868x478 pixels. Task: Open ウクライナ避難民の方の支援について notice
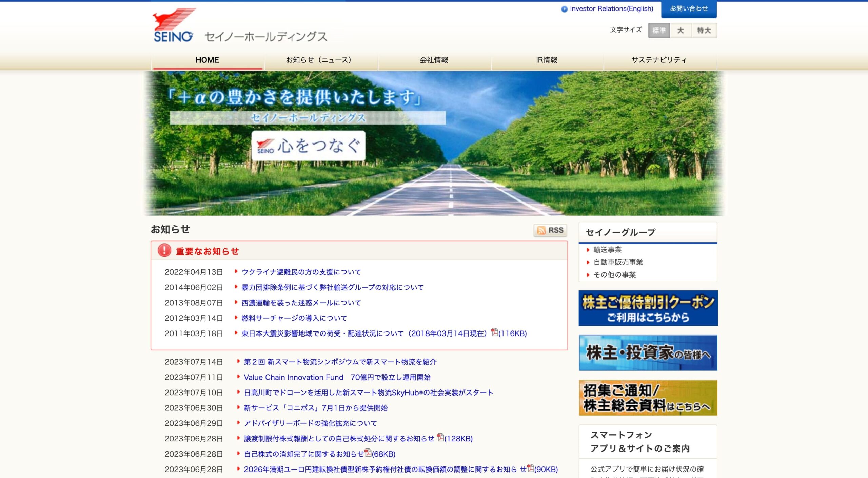[301, 272]
